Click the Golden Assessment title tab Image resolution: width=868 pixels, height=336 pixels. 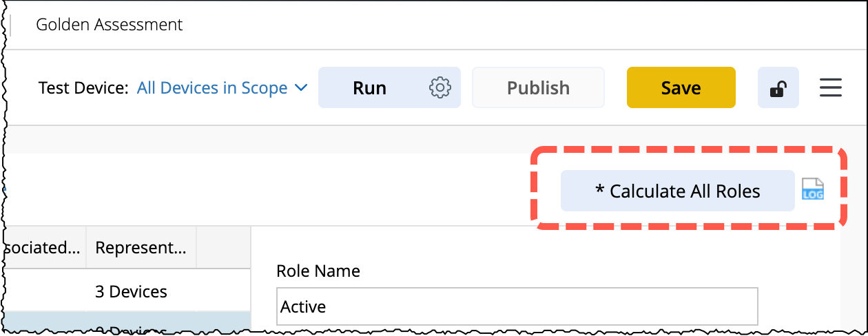click(x=109, y=25)
